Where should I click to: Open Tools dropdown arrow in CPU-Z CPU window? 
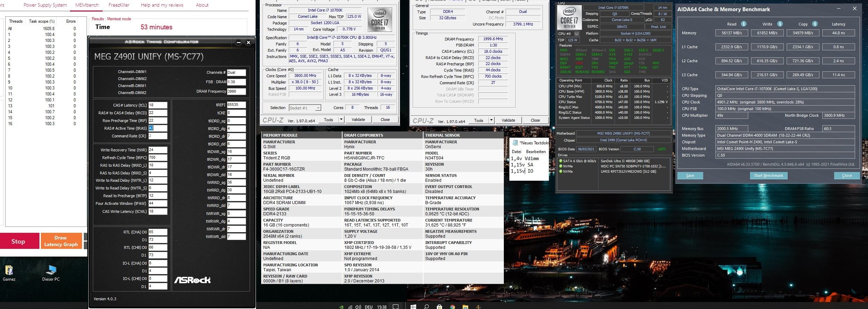[x=341, y=120]
